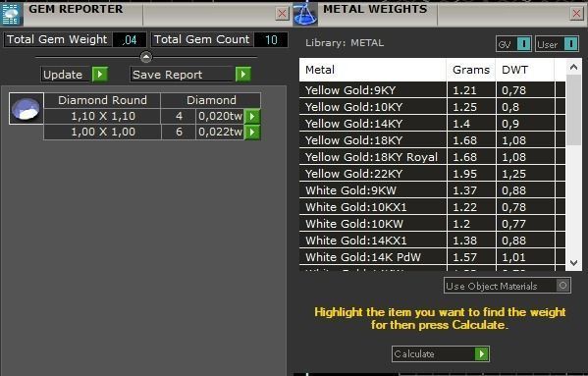Click the quantity 4 cell
The width and height of the screenshot is (588, 376).
pos(179,116)
